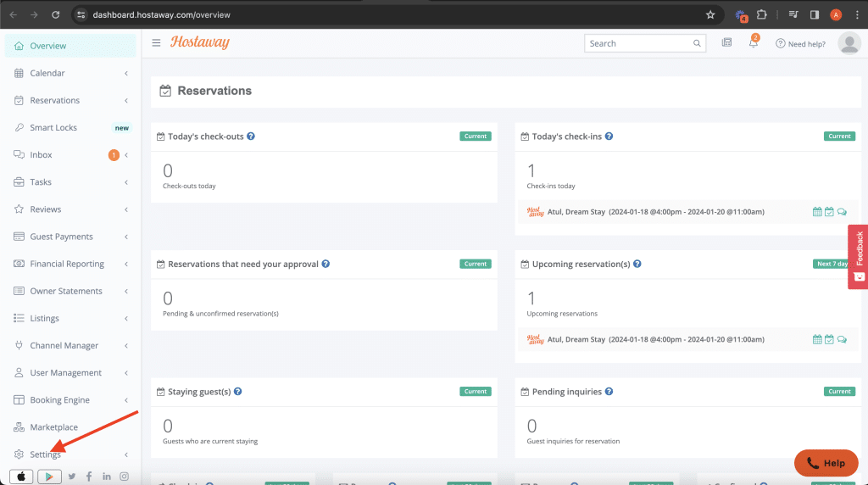The image size is (868, 485).
Task: Click the Marketplace icon
Action: (x=19, y=426)
